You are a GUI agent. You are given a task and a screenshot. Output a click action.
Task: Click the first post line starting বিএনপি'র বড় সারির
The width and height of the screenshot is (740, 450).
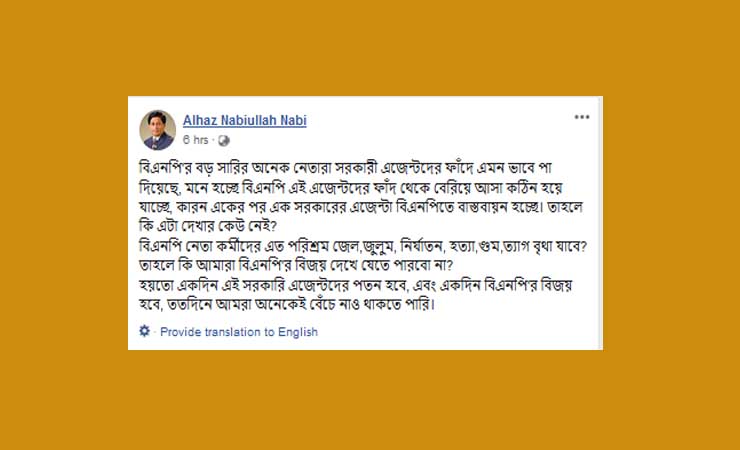[x=345, y=168]
